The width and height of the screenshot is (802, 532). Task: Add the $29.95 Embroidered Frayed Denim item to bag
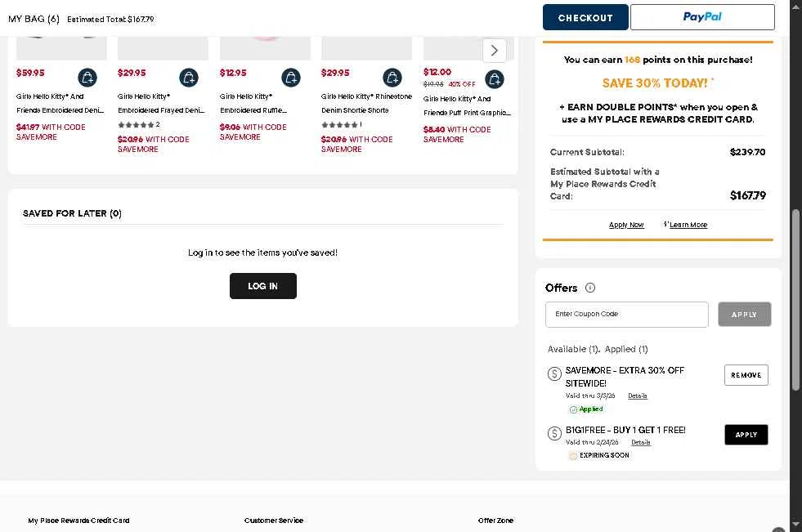(x=189, y=78)
